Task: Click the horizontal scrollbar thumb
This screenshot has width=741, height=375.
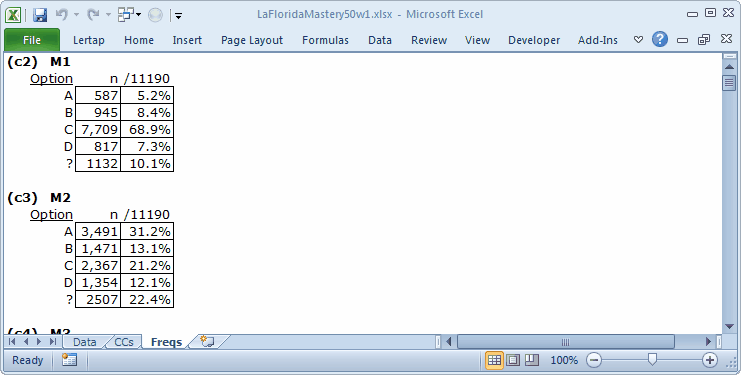Action: click(566, 341)
